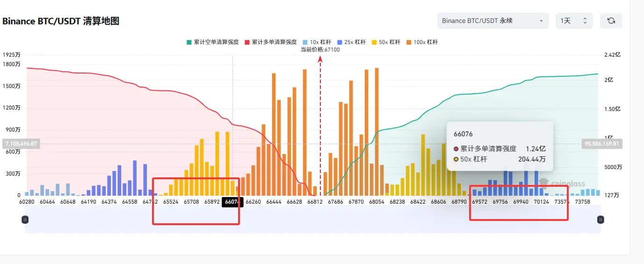Screen dimensions: 644x264
Task: Click the 当前价格:67100 label
Action: [x=320, y=50]
